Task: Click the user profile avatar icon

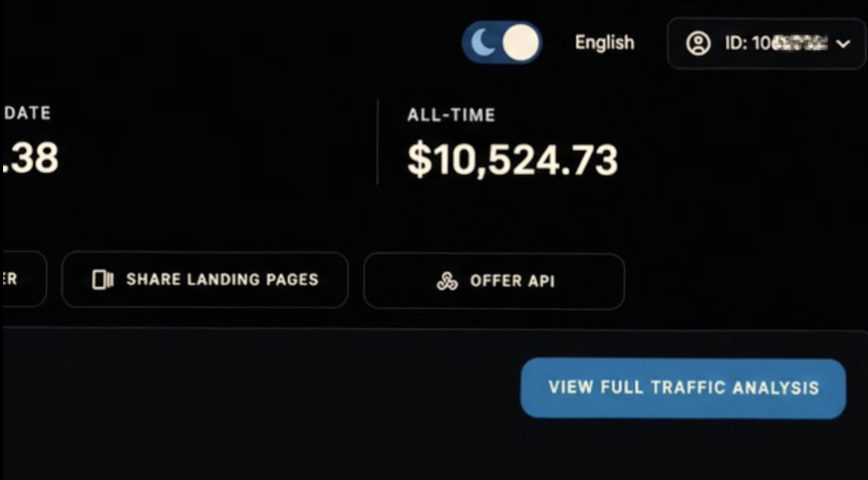Action: (x=698, y=43)
